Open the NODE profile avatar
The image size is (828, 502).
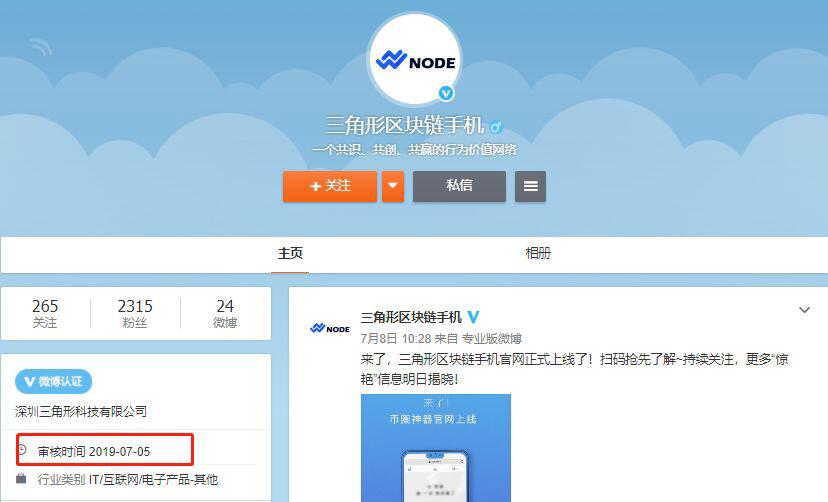tap(415, 59)
